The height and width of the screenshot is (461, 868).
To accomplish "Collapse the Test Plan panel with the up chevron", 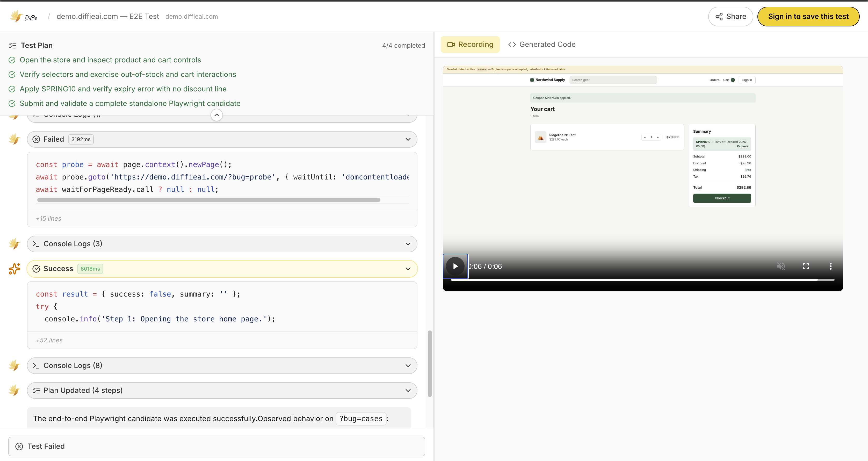I will [217, 115].
